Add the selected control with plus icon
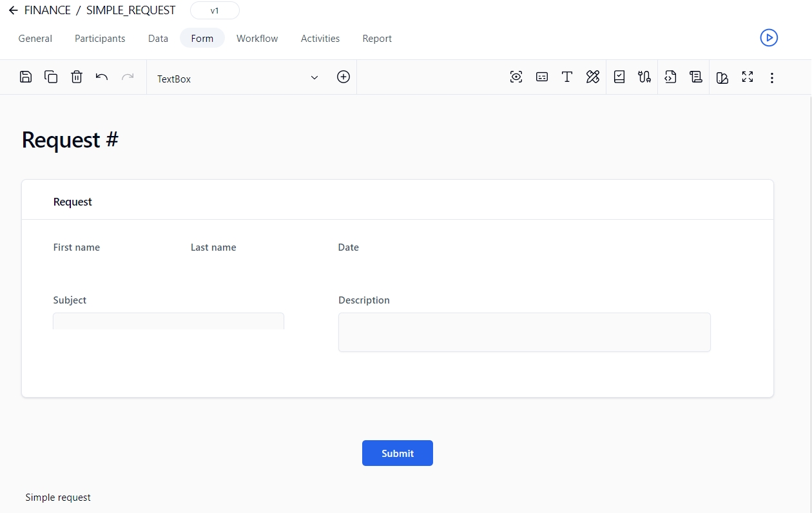 (x=343, y=77)
